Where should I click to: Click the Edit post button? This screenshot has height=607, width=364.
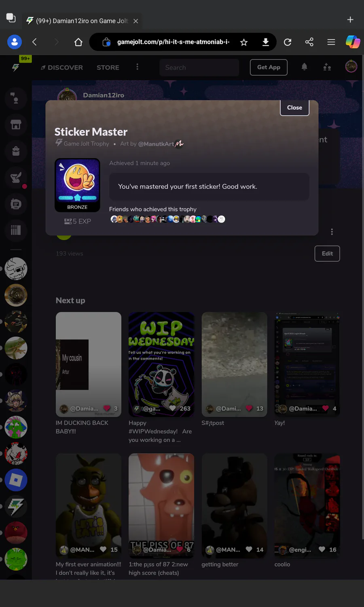click(327, 254)
